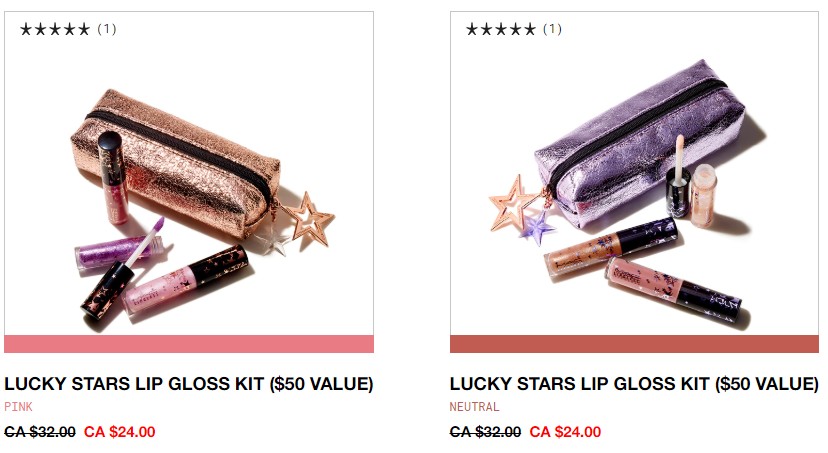Open the Lucky Stars Lip Gloss Kit title above Pink

(189, 384)
